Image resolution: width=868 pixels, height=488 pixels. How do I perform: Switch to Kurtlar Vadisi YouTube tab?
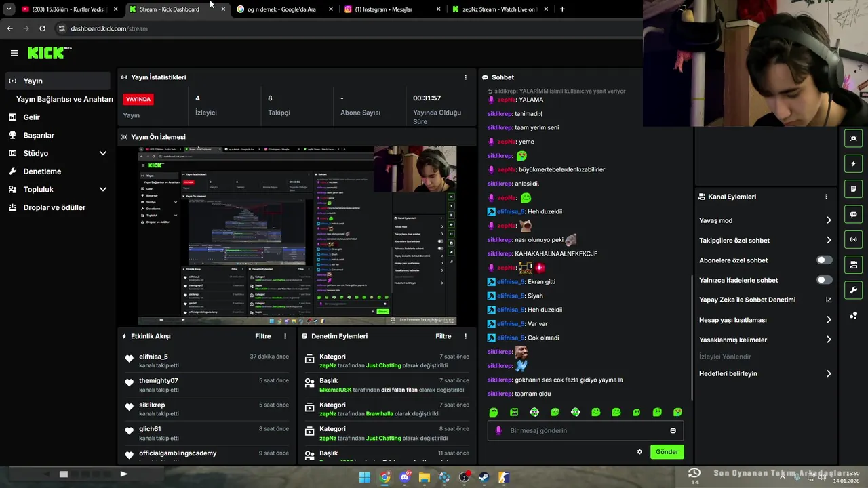click(68, 9)
